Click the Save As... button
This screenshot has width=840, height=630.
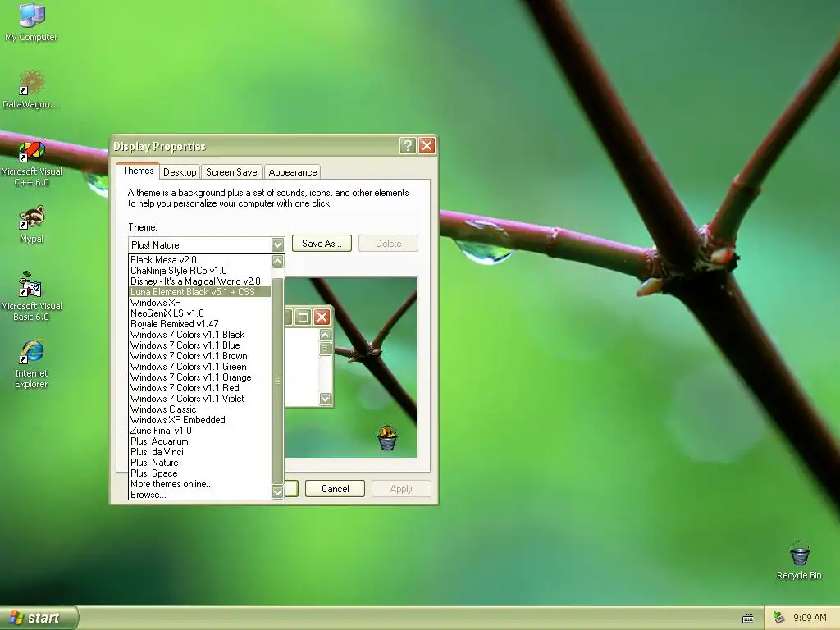click(x=322, y=243)
